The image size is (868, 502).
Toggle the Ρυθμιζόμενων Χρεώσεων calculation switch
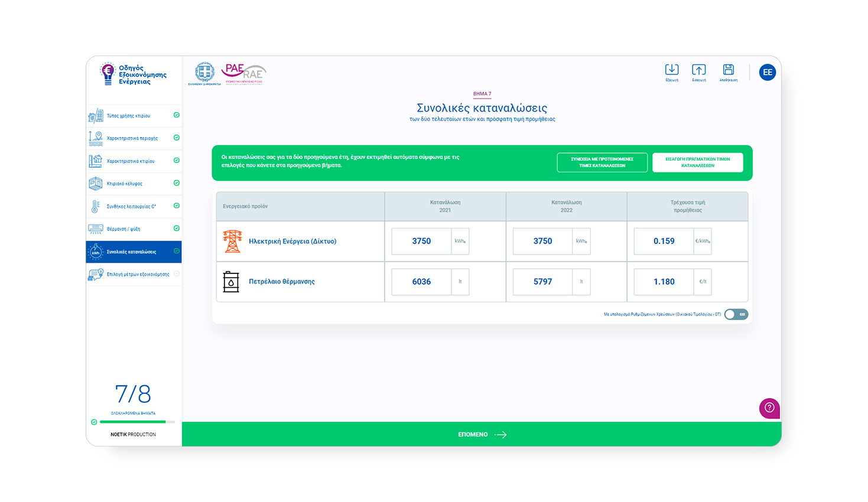coord(736,314)
